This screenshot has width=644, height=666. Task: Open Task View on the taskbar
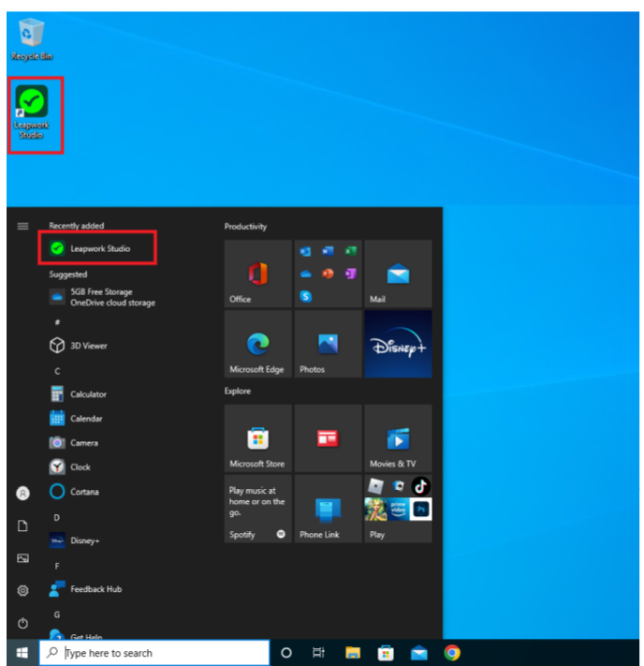coord(318,653)
